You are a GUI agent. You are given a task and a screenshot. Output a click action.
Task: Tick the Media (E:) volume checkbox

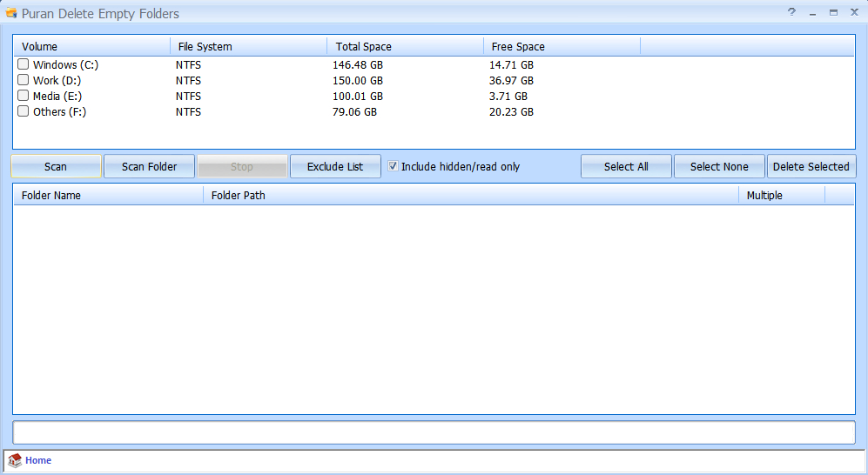[x=24, y=96]
